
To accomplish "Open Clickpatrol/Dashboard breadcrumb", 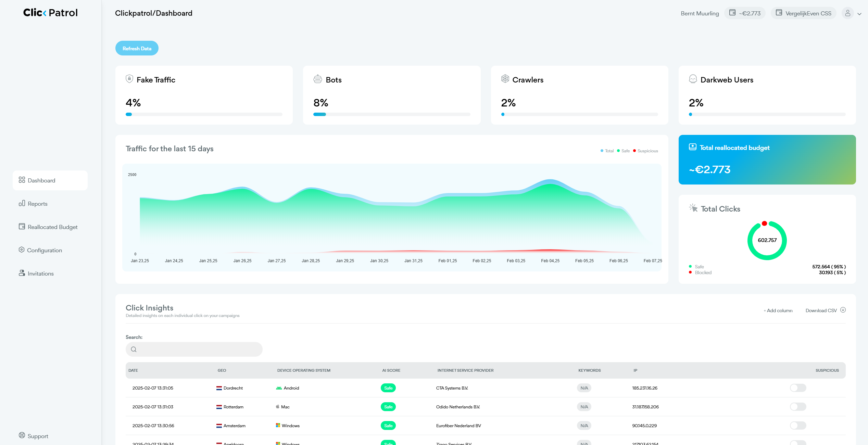I will 153,13.
